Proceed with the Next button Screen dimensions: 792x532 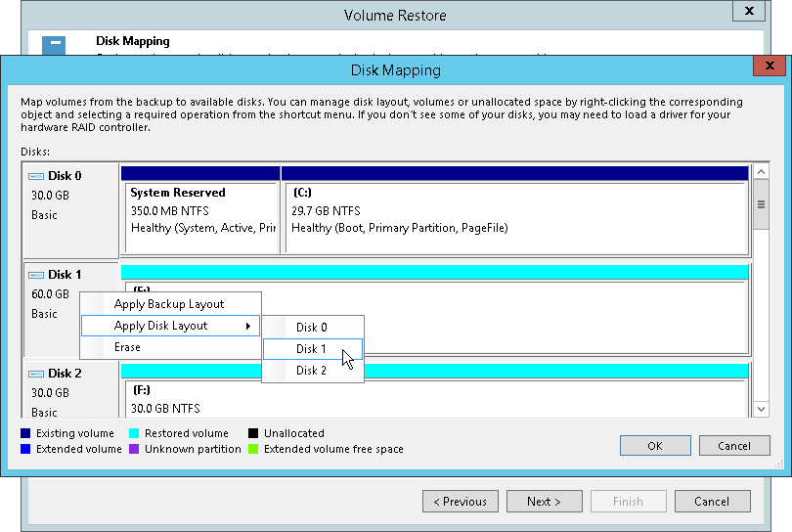click(544, 501)
